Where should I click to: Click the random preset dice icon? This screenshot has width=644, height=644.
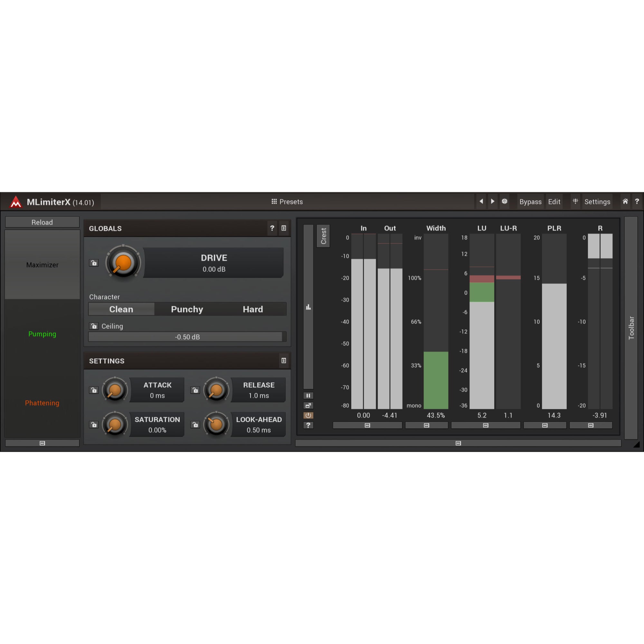(x=504, y=201)
